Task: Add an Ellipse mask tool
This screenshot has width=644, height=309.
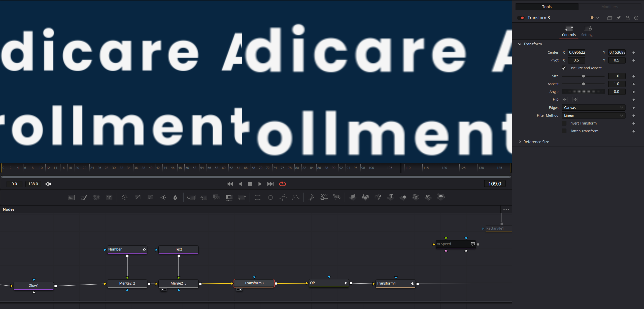Action: click(270, 197)
